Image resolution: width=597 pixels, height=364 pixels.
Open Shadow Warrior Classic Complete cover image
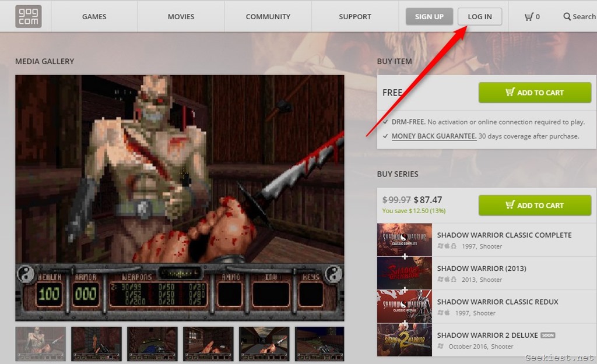click(405, 240)
